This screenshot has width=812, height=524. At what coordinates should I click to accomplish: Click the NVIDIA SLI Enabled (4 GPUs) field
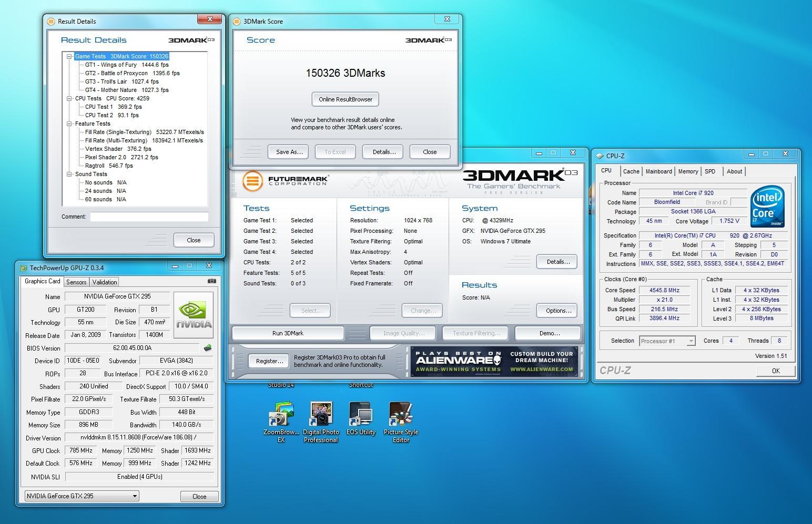coord(139,477)
